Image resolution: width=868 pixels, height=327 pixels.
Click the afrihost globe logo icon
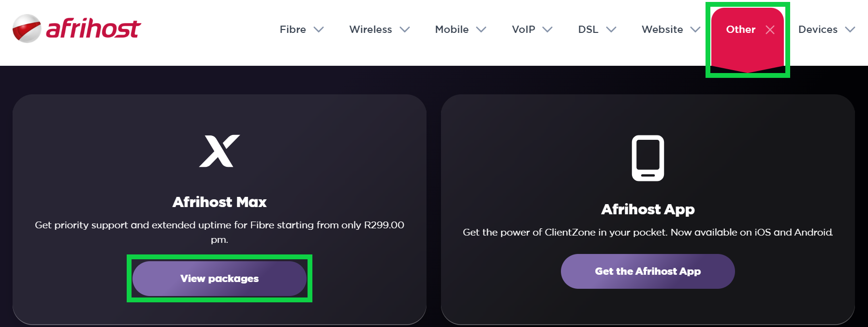[27, 29]
